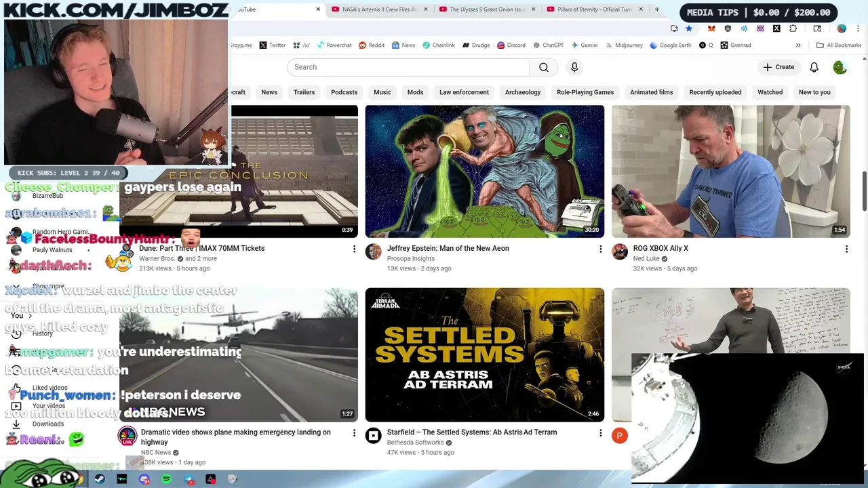Select the Recently uploaded chip
Screen dimensions: 868x488
coord(715,92)
